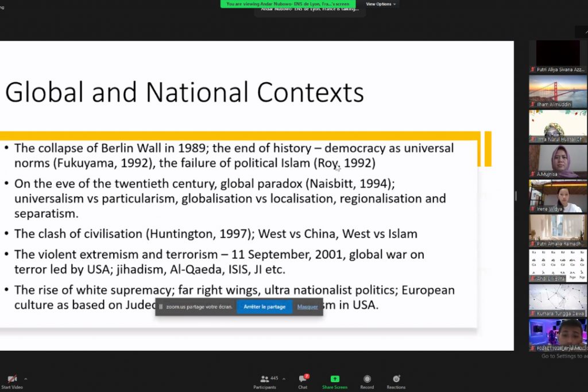Select A.Mujnisa's video thumbnail

tap(558, 161)
